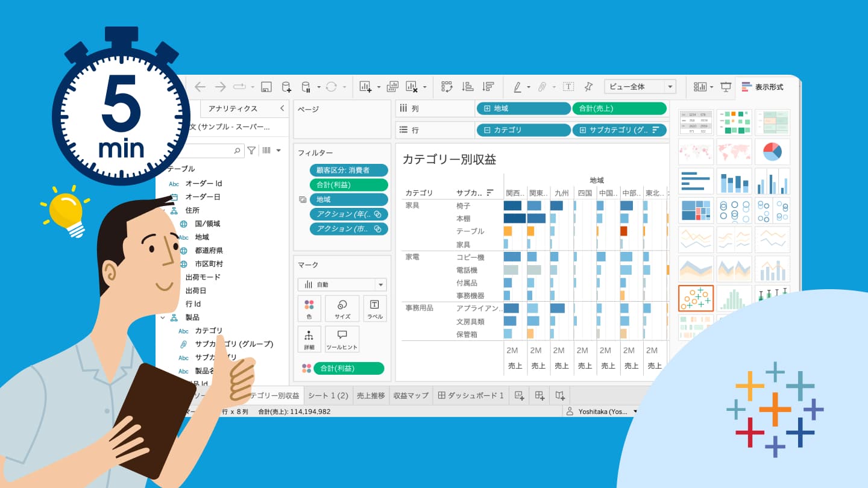This screenshot has width=868, height=488.
Task: Click the 都道府県 field in data pane
Action: (209, 251)
